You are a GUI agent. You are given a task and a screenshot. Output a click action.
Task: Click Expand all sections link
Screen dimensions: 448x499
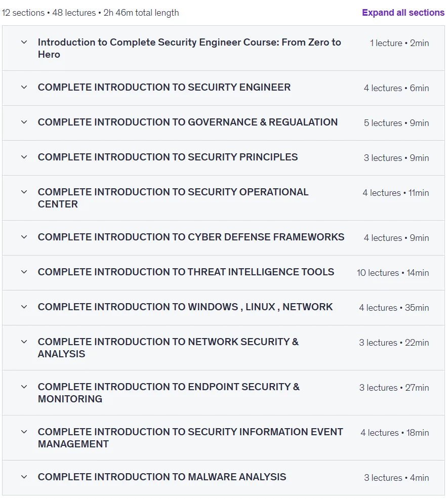[x=403, y=13]
